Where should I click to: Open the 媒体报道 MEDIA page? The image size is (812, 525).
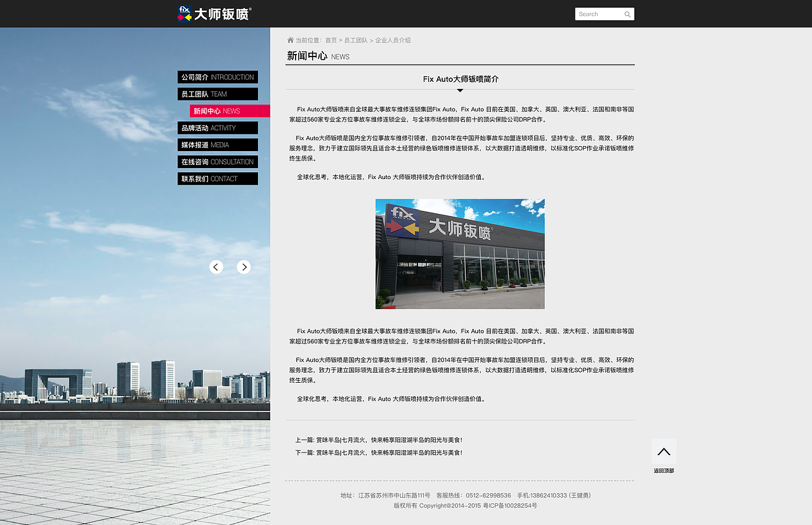218,145
